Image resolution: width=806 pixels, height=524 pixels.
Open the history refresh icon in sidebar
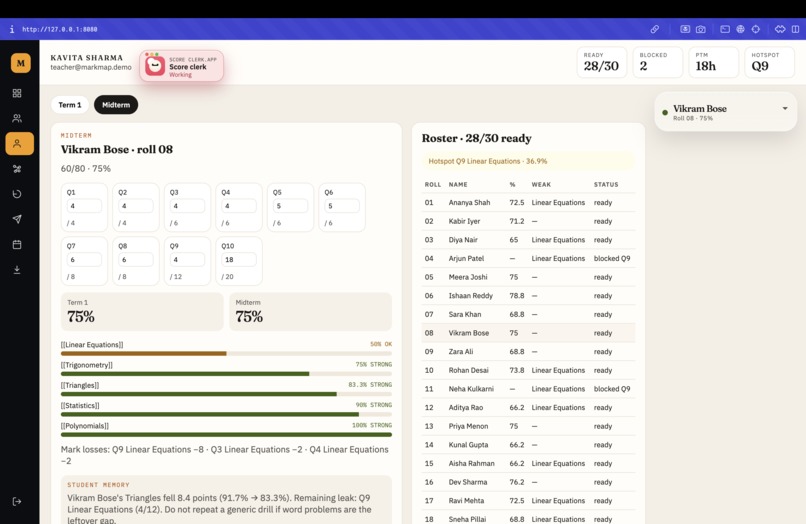pos(17,194)
